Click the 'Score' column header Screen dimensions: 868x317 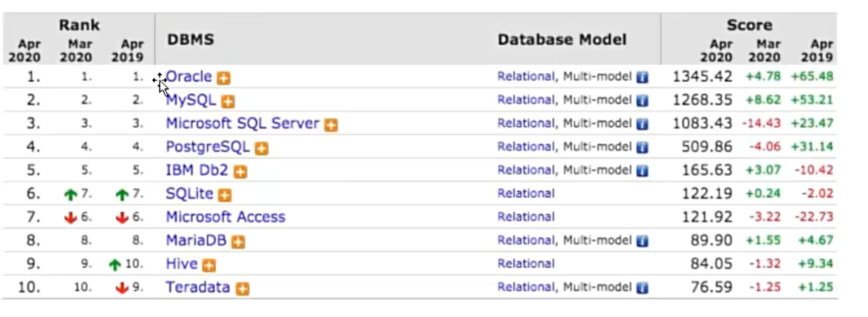click(x=749, y=25)
